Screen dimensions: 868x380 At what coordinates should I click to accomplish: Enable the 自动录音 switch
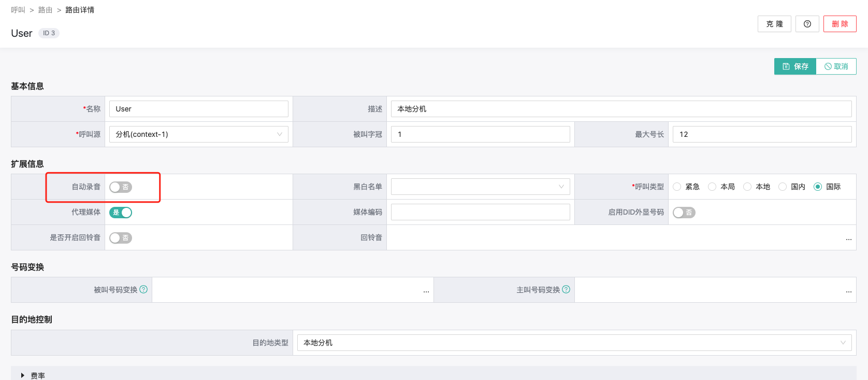[121, 187]
